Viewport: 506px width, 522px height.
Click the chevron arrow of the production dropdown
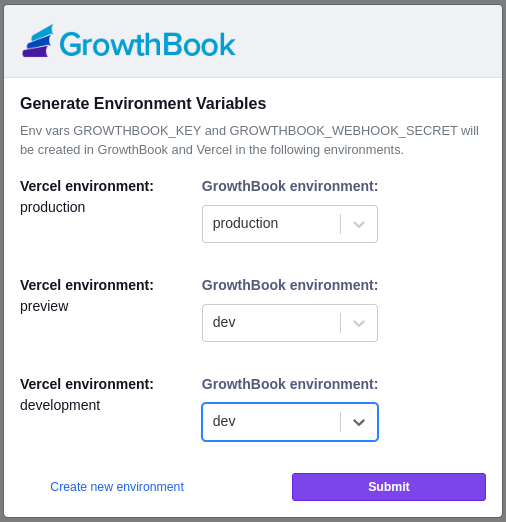pyautogui.click(x=359, y=224)
